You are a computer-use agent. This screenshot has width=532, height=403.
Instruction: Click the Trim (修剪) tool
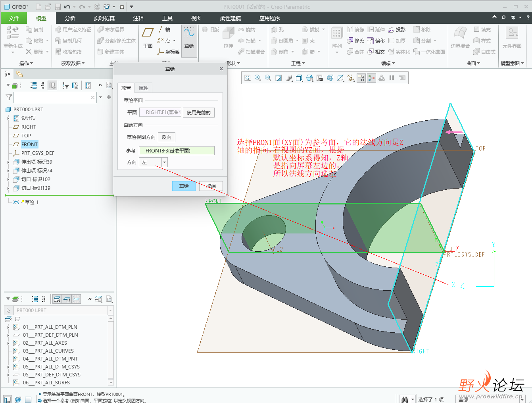click(x=355, y=40)
